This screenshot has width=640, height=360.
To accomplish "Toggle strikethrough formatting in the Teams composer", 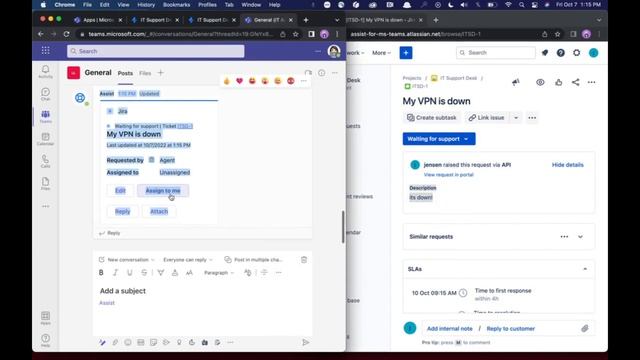I will point(144,273).
